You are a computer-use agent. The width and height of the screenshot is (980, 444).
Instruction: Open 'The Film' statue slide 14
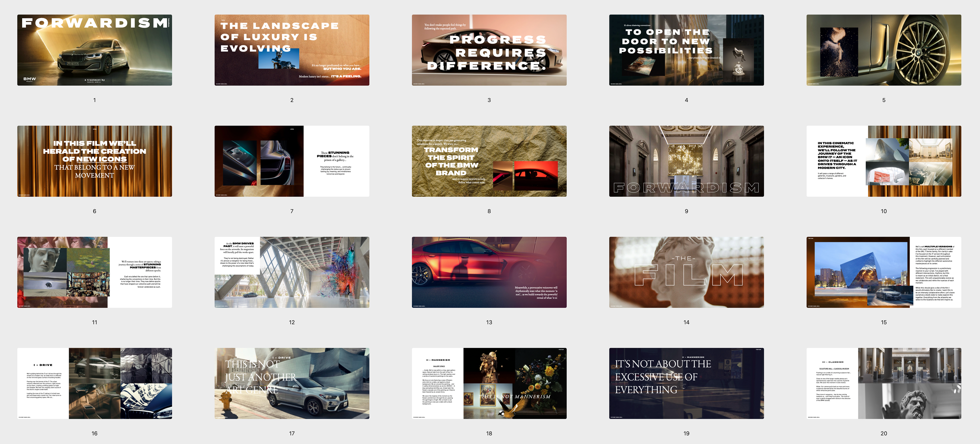686,272
